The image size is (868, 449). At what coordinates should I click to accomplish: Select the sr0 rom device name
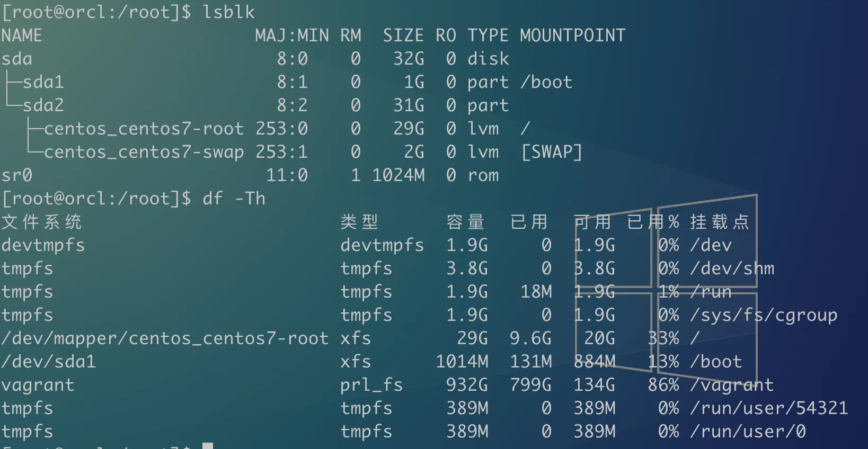(17, 175)
